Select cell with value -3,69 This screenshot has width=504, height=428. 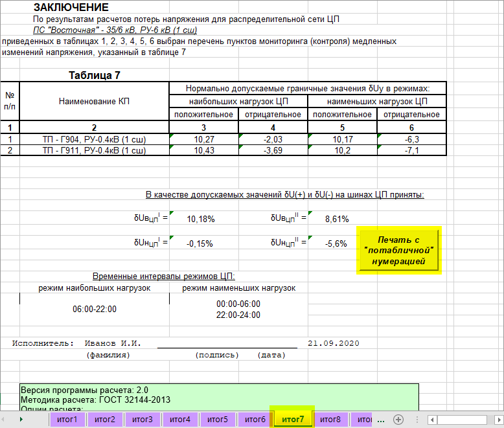pyautogui.click(x=273, y=150)
